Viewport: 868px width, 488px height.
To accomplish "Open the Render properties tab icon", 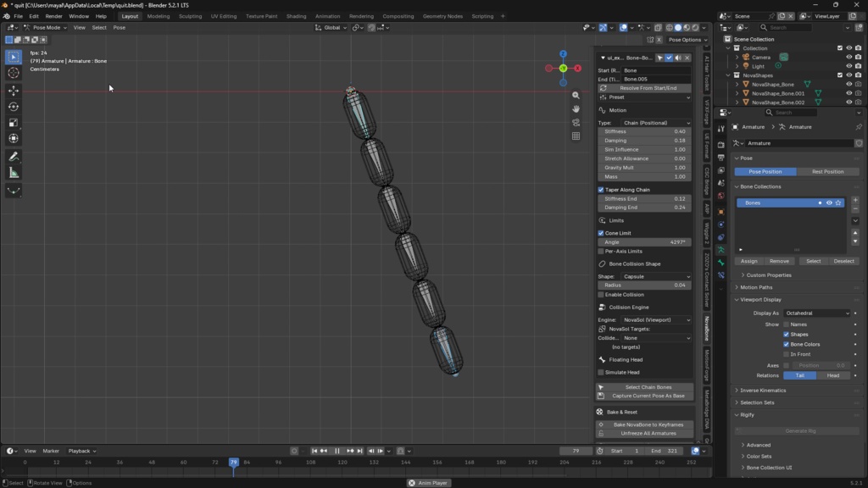I will [721, 145].
